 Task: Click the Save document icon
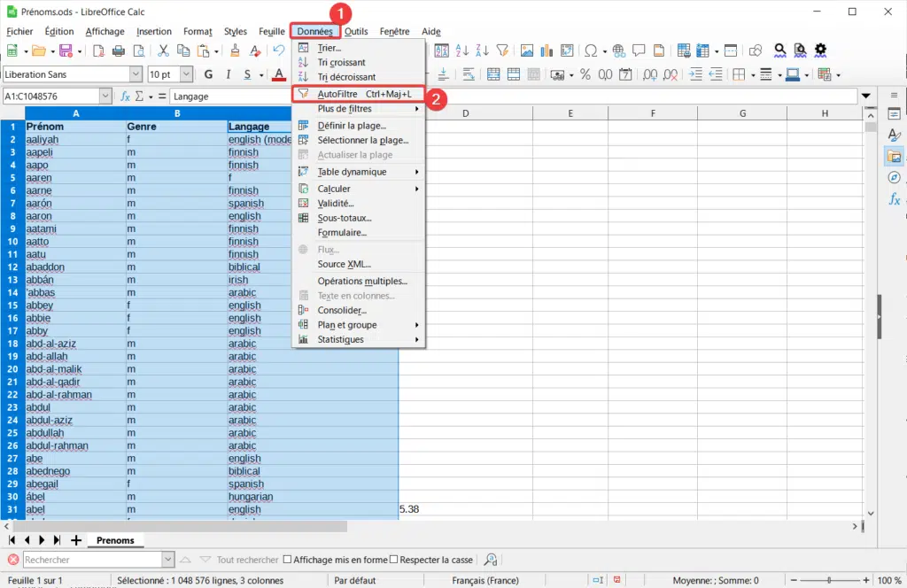point(65,50)
